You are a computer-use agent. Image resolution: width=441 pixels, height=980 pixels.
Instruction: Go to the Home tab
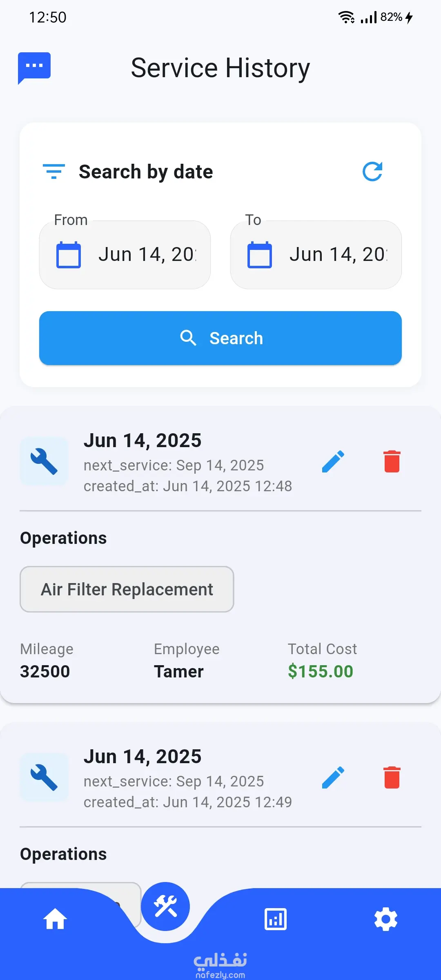55,920
